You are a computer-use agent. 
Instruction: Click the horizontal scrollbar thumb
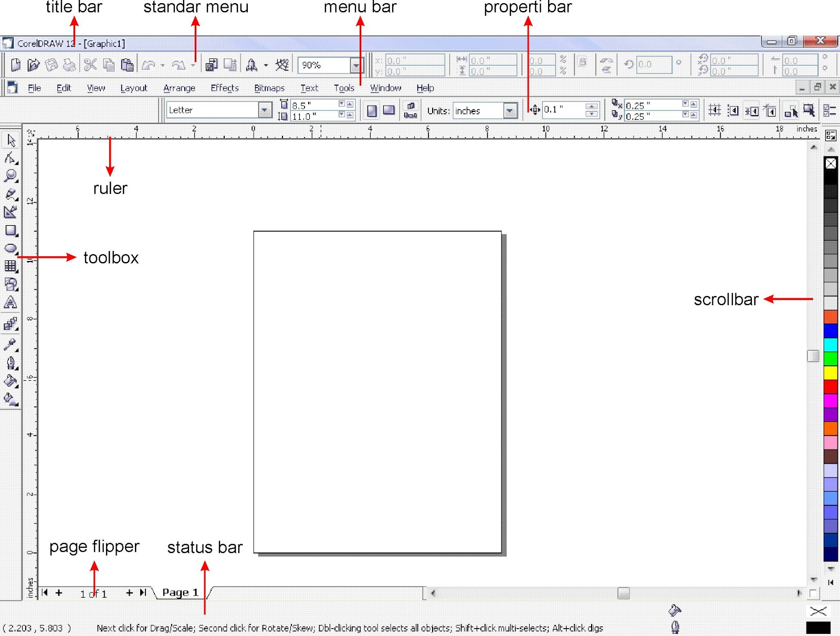point(624,593)
